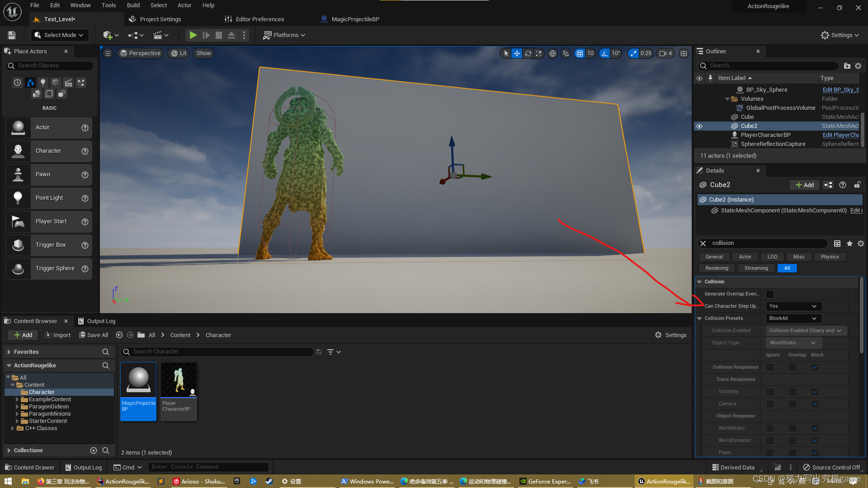This screenshot has height=488, width=868.
Task: Activate the Scale tool in the viewport
Action: 538,53
